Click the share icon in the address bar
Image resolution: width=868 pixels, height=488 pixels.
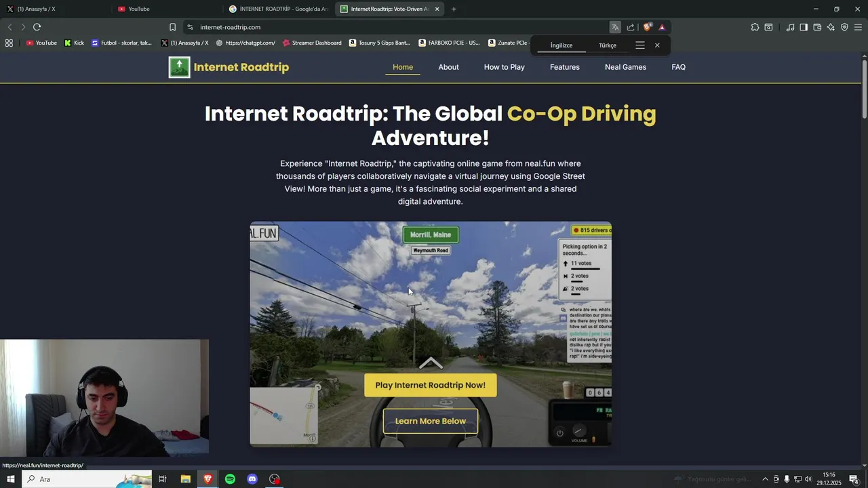631,27
